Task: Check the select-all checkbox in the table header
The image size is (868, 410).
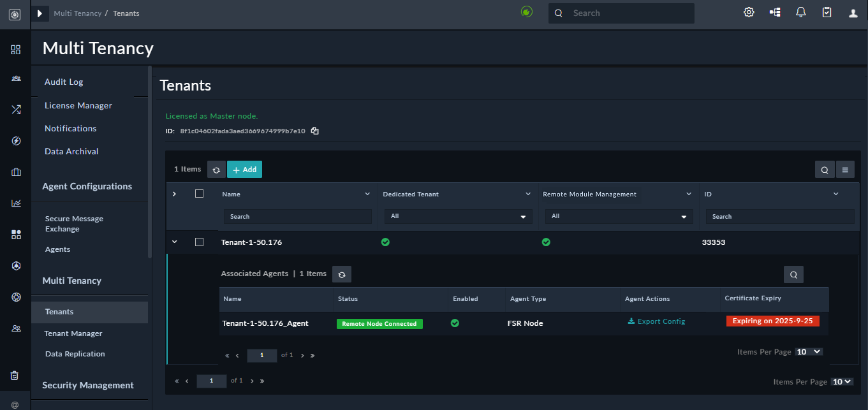Action: (199, 193)
